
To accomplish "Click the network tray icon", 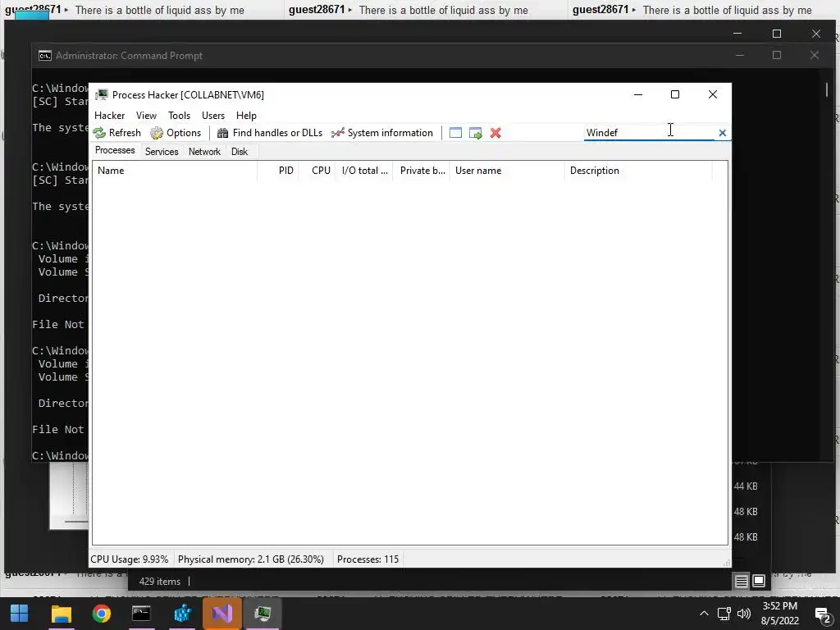I will [724, 614].
